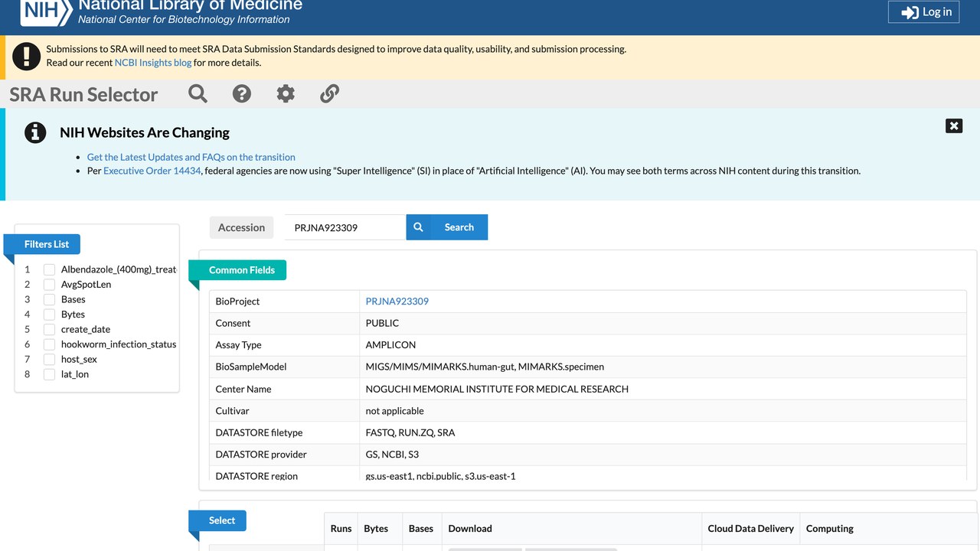Click the permalink chain icon
Image resolution: width=980 pixels, height=551 pixels.
pyautogui.click(x=329, y=93)
